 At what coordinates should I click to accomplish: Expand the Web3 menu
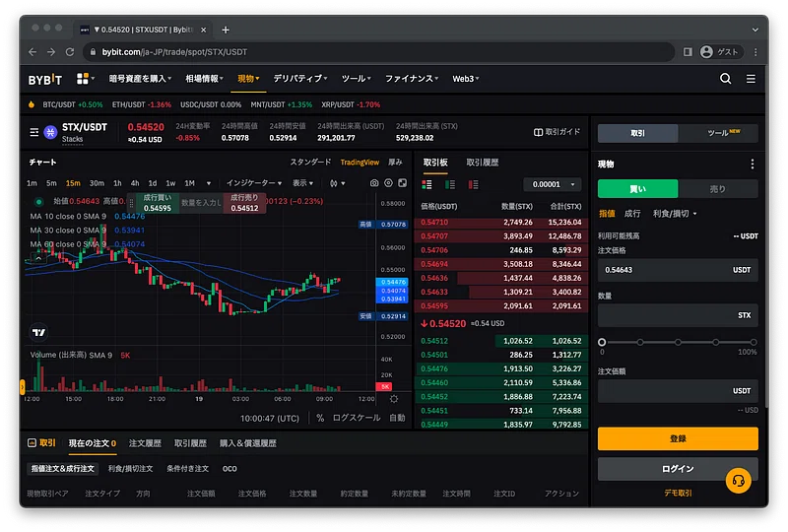click(465, 79)
